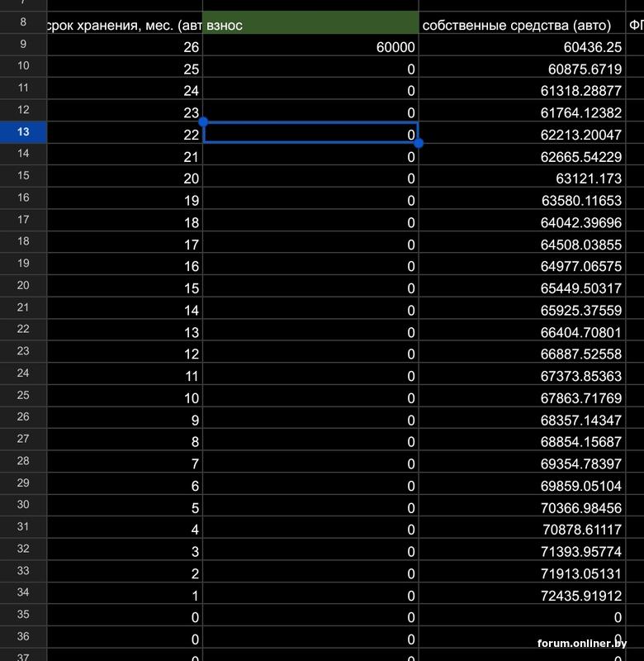Viewport: 644px width, 661px height.
Task: Select cell with 72435.91912
Action: coord(522,592)
